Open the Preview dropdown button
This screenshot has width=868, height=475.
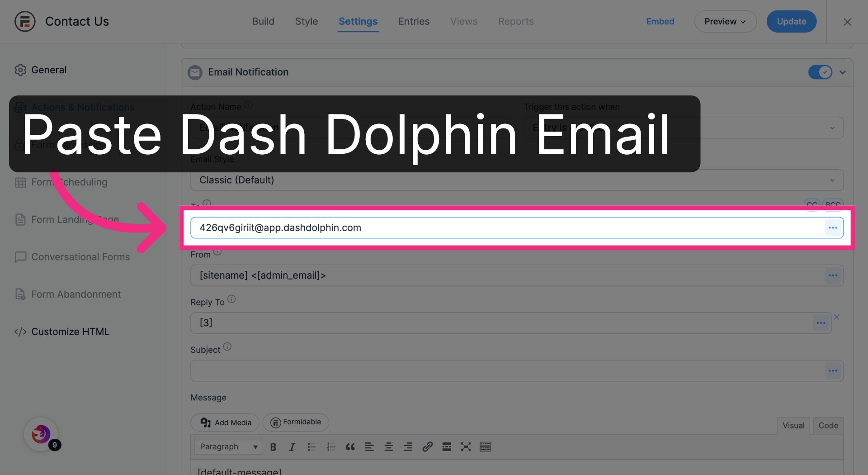[x=725, y=21]
